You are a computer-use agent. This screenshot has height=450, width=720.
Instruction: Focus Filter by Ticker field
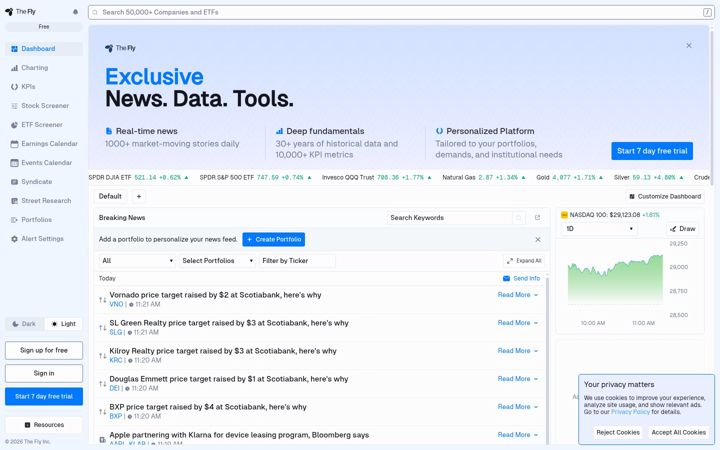(x=297, y=261)
